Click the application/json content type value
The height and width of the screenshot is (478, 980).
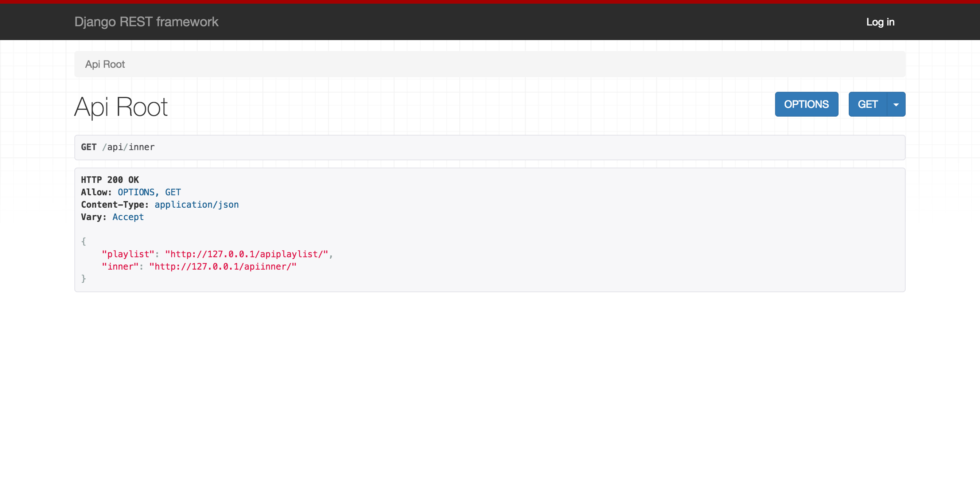[196, 205]
